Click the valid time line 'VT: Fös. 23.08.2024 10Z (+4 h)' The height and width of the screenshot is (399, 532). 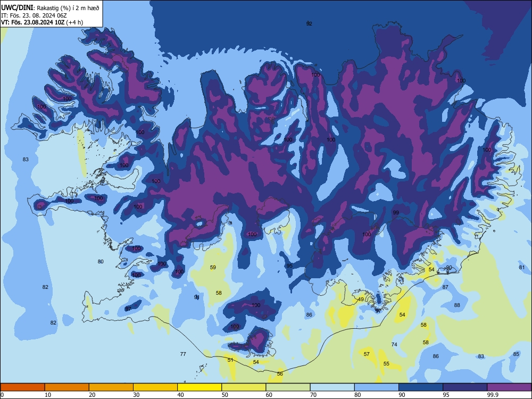point(42,22)
